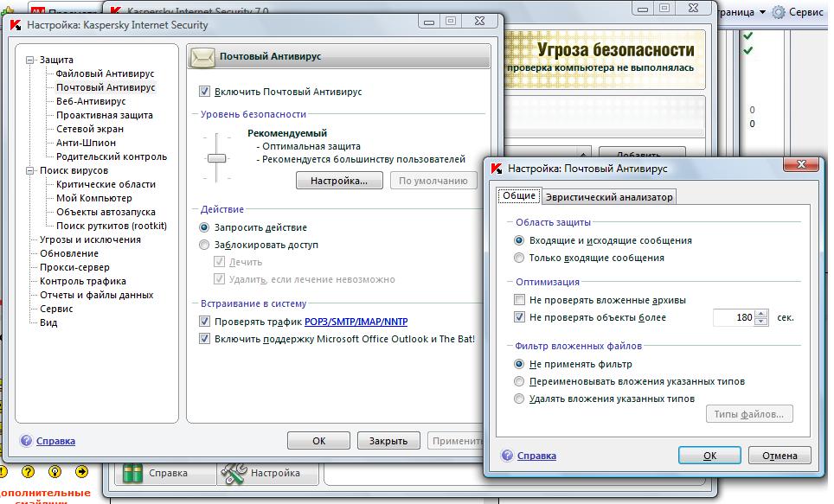Click OK in Почтовый Антивирус dialog
Viewport: 834px width, 504px height.
[709, 456]
